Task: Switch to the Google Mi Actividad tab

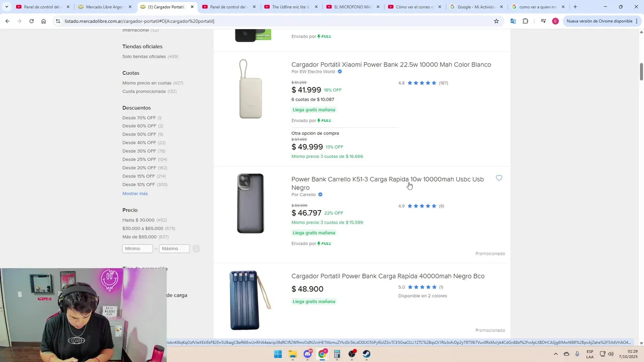Action: (x=476, y=7)
